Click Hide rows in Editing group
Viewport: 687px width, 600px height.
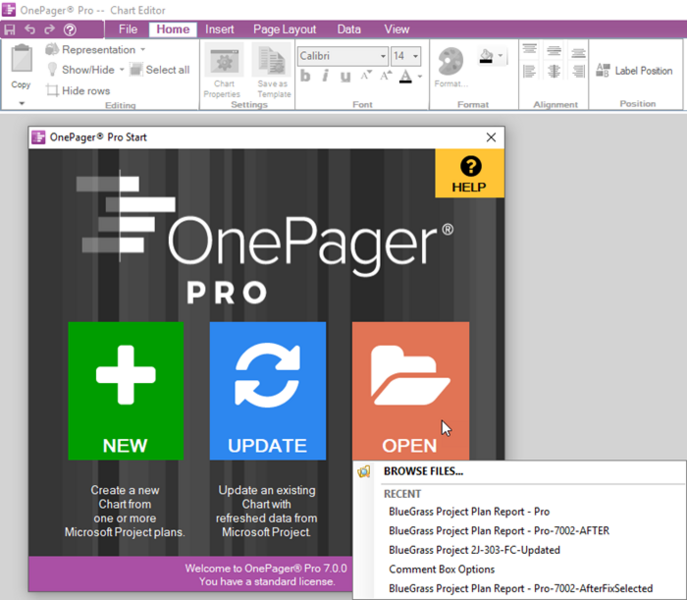point(78,91)
